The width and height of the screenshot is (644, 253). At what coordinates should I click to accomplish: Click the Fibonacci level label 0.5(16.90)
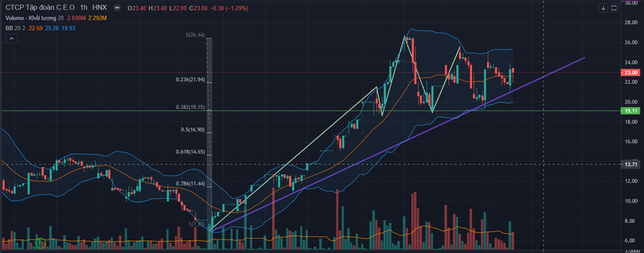[192, 130]
